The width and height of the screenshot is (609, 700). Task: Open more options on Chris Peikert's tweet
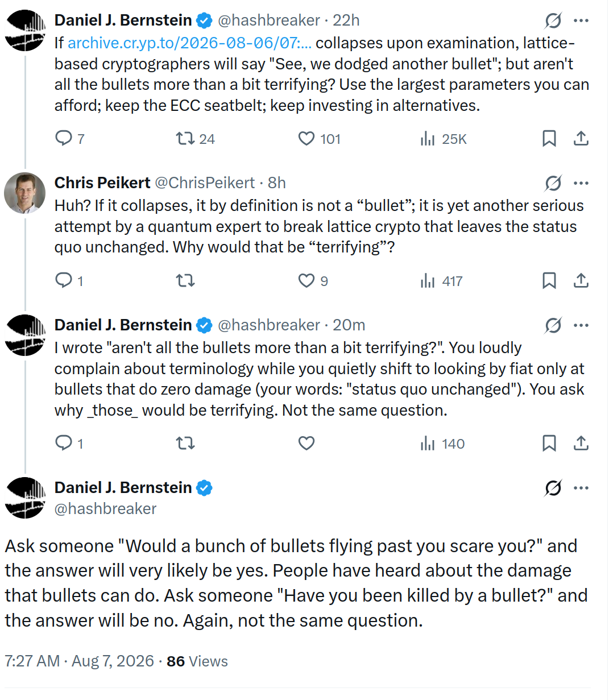[581, 183]
